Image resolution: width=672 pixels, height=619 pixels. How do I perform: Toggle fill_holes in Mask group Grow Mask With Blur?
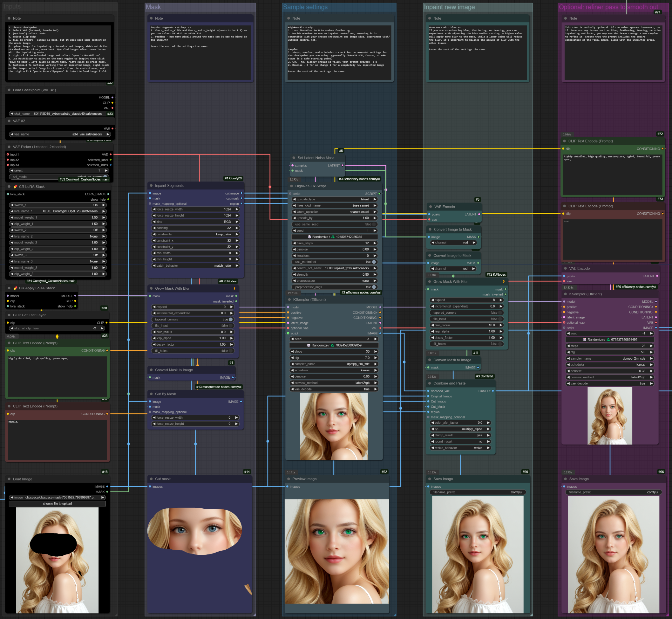click(x=193, y=351)
